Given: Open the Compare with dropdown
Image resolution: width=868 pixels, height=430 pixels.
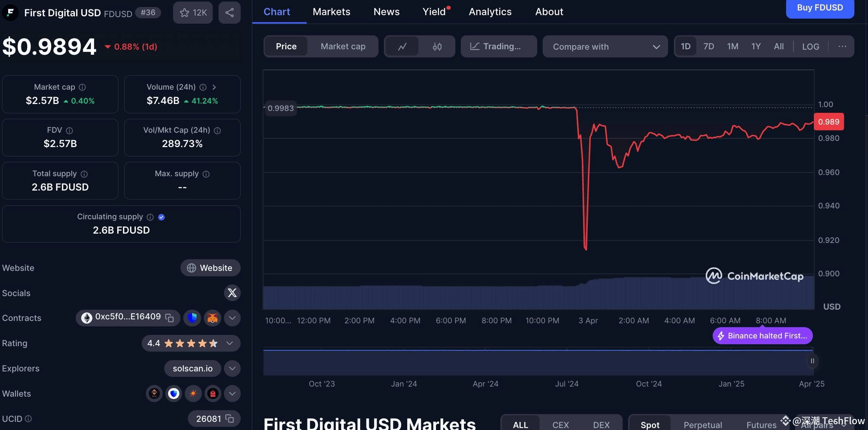Looking at the screenshot, I should (x=605, y=46).
